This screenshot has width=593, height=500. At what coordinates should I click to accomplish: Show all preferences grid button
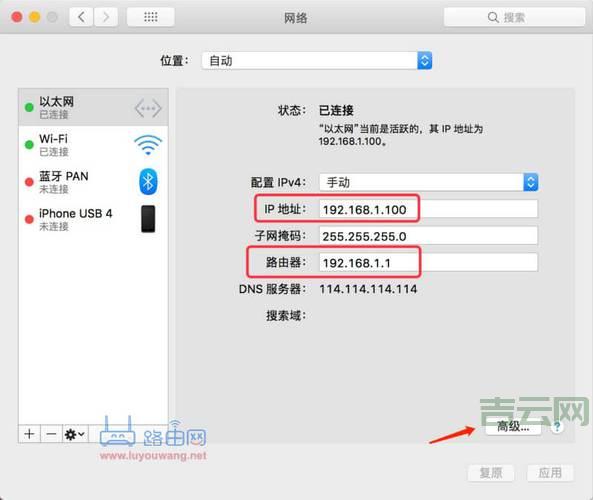(x=151, y=17)
